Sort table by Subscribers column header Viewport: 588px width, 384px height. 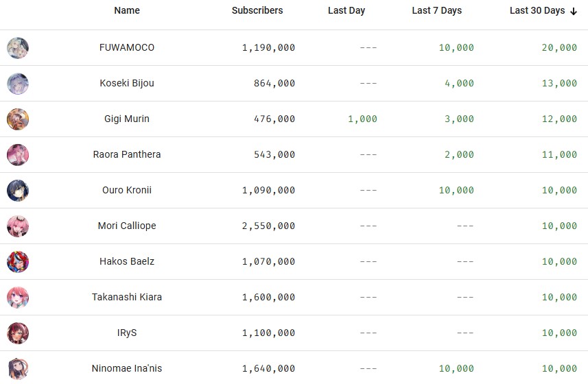click(257, 10)
